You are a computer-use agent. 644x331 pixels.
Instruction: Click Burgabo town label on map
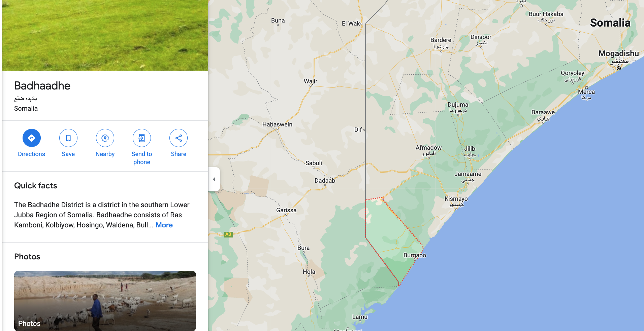(x=415, y=255)
